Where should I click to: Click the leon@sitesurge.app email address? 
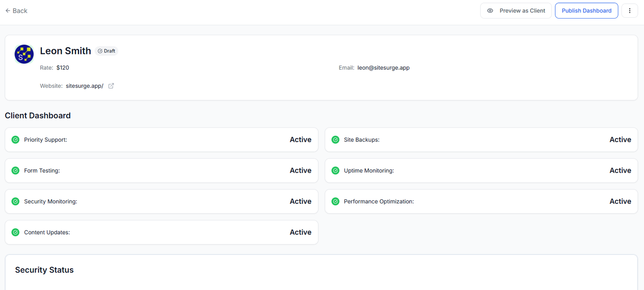[x=383, y=68]
